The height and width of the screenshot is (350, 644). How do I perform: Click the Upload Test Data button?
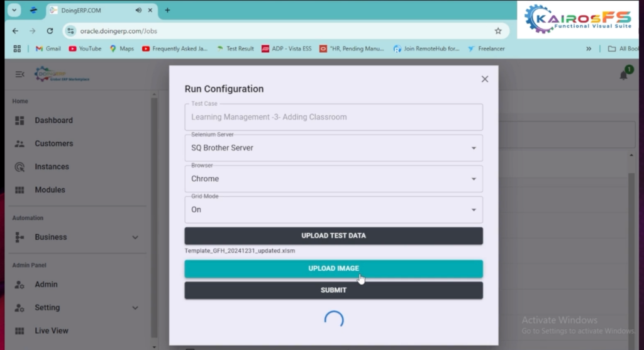(x=333, y=235)
